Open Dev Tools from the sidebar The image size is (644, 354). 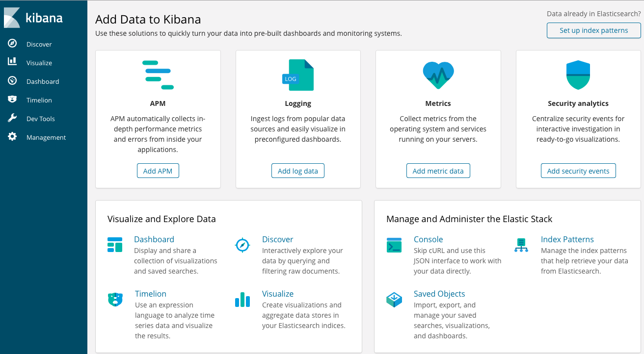click(x=41, y=119)
